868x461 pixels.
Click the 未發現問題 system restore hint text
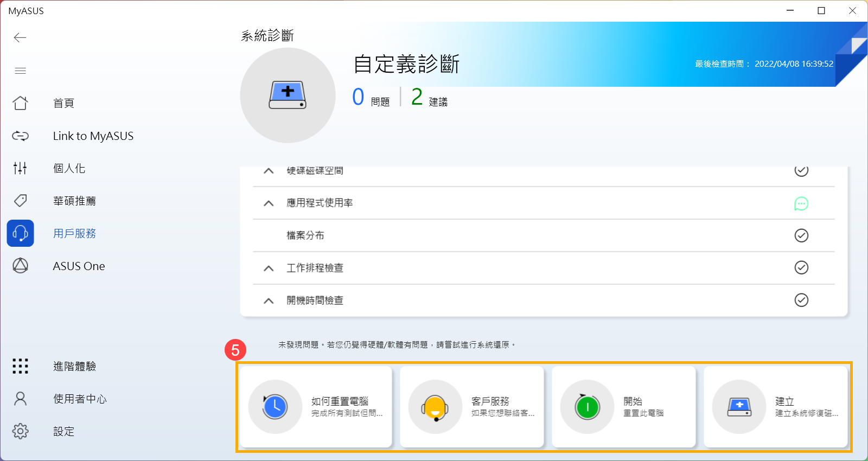(x=397, y=345)
